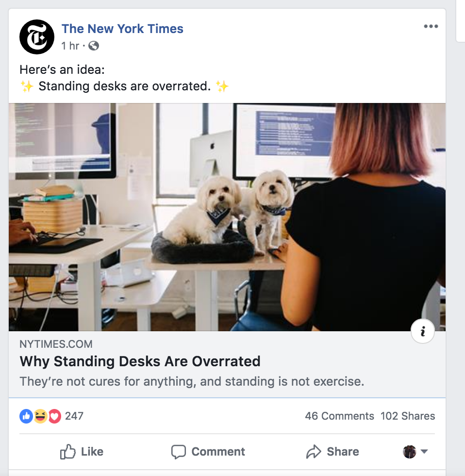
Task: Click the '1 hr' post timestamp
Action: 70,46
